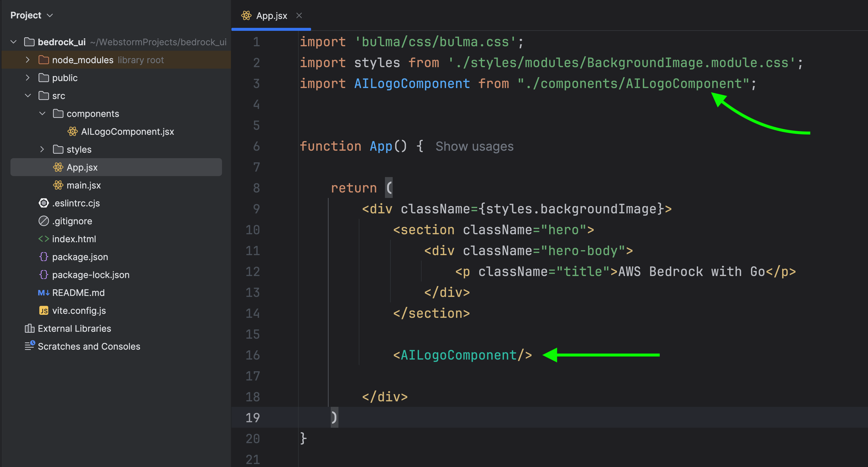Click the Markdown icon beside README.md
Image resolution: width=868 pixels, height=467 pixels.
pyautogui.click(x=44, y=293)
